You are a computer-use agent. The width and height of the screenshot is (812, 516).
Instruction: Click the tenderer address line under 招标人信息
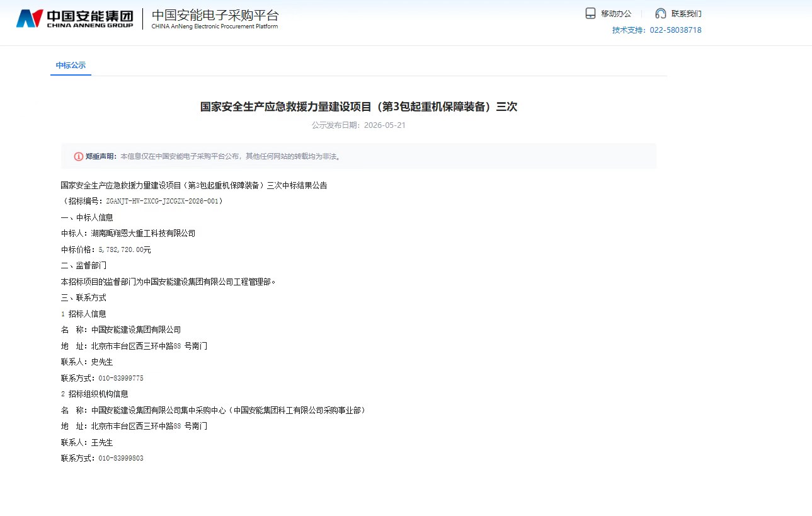pos(134,346)
